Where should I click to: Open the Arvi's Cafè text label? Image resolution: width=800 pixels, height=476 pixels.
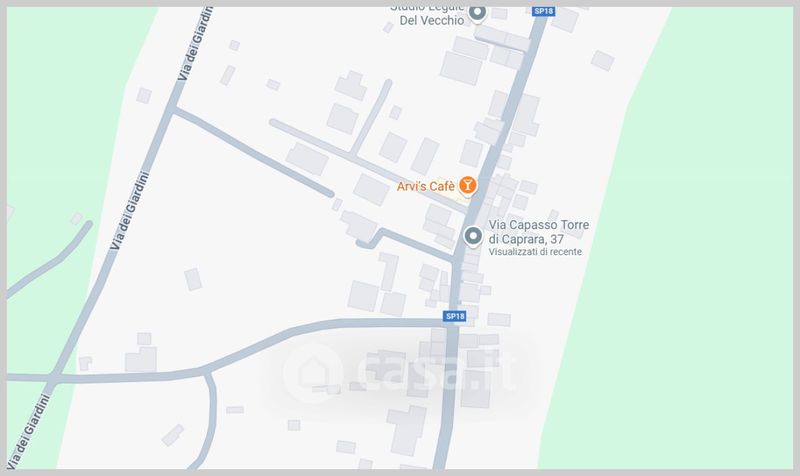(426, 186)
